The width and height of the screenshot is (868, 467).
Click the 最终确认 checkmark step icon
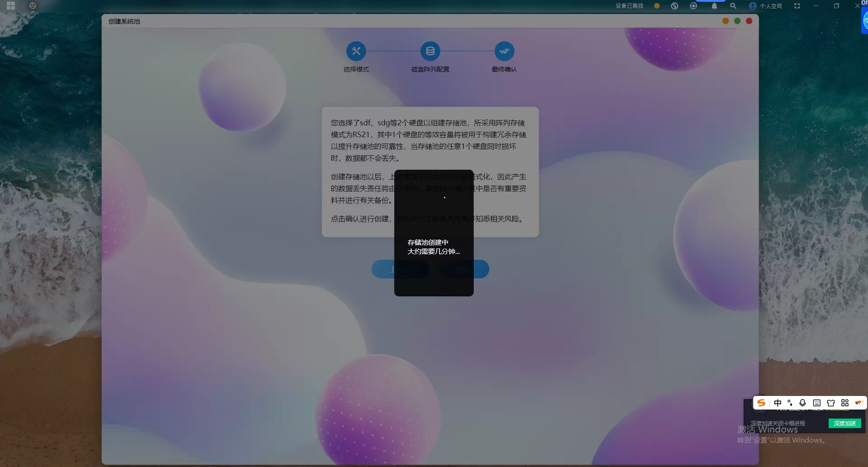point(504,51)
